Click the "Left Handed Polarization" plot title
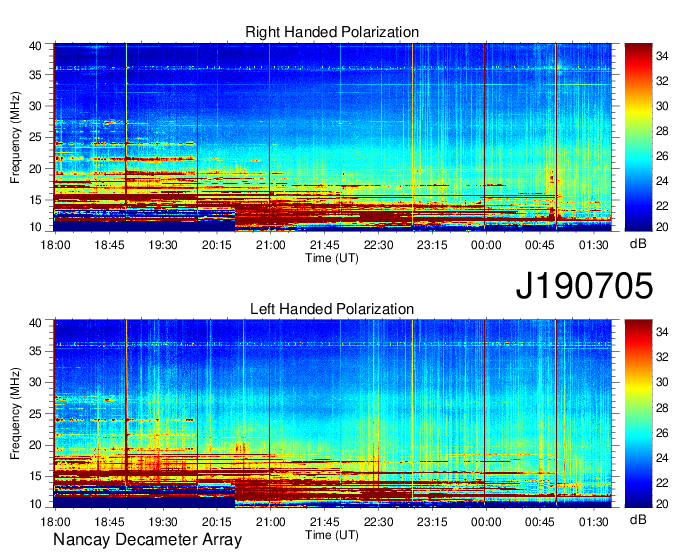The image size is (680, 552). point(332,309)
